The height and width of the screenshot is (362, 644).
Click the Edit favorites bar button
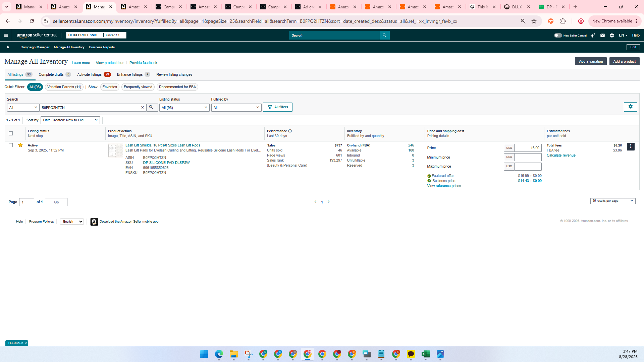pos(633,47)
